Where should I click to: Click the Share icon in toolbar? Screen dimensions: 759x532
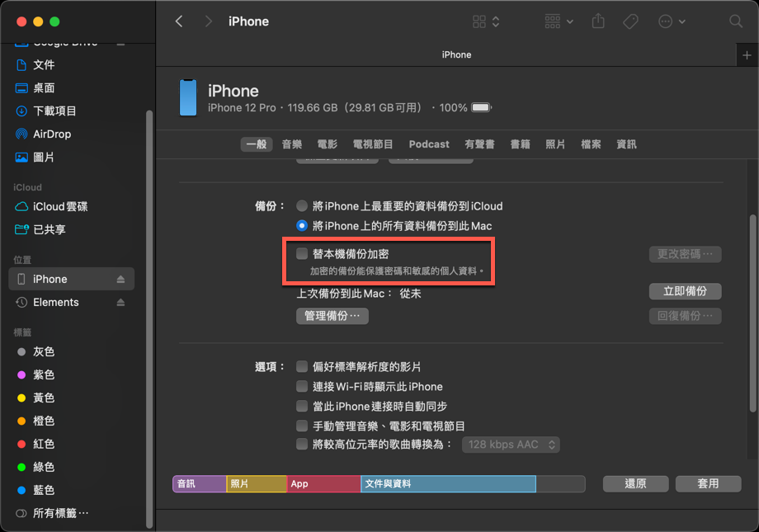point(598,21)
